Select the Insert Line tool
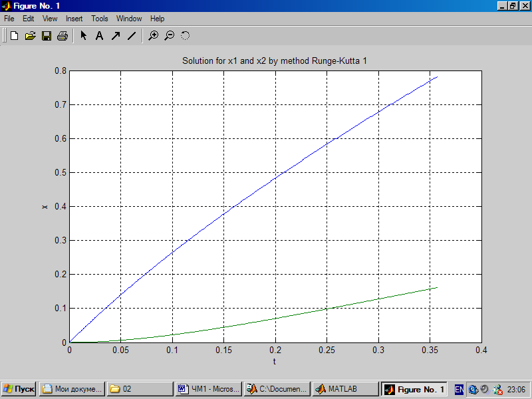 coord(132,36)
